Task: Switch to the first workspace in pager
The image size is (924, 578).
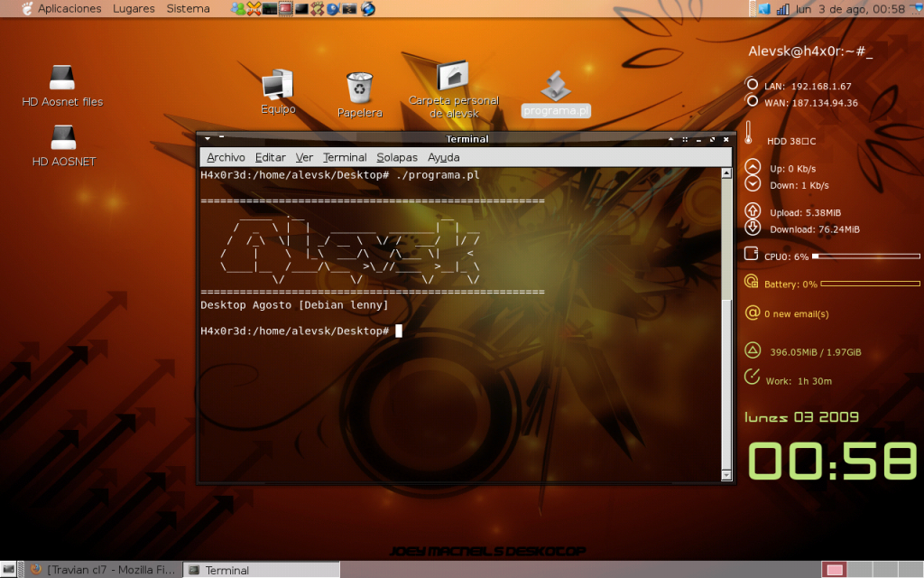Action: tap(835, 570)
